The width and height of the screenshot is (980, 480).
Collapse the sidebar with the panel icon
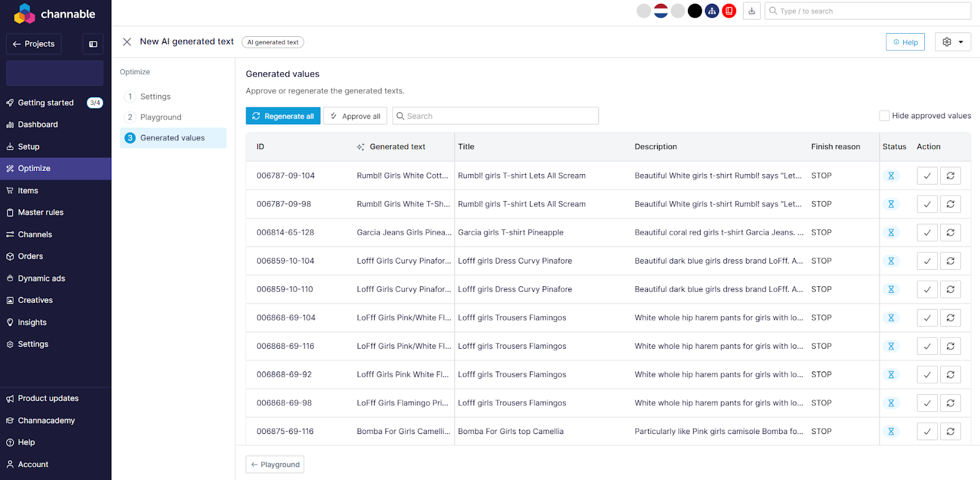tap(93, 44)
